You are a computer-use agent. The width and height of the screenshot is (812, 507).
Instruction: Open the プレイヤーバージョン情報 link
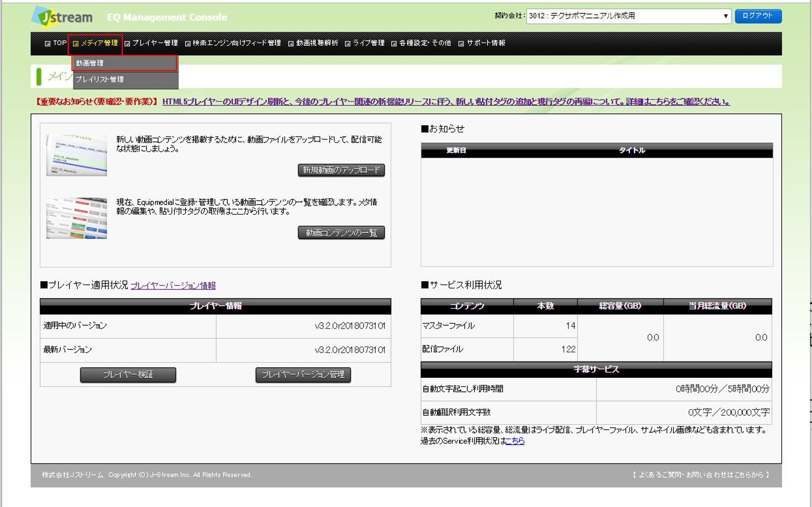pos(173,286)
